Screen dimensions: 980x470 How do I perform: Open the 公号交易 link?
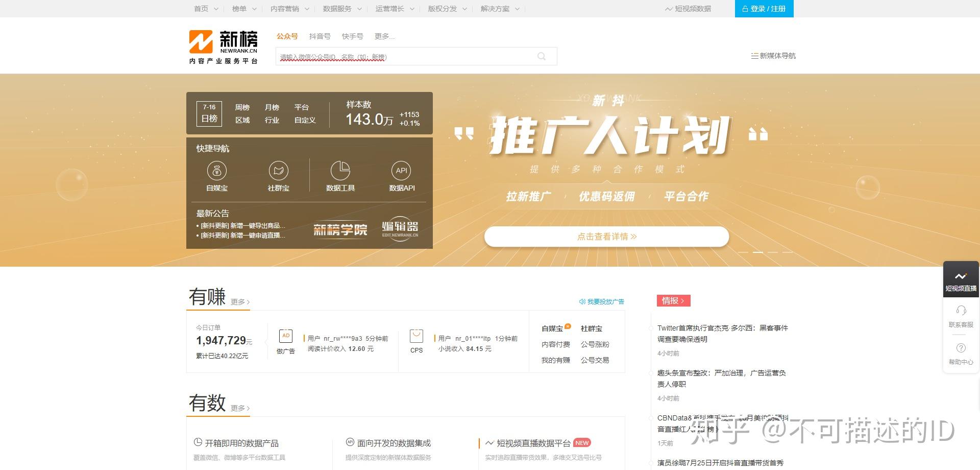pyautogui.click(x=595, y=361)
